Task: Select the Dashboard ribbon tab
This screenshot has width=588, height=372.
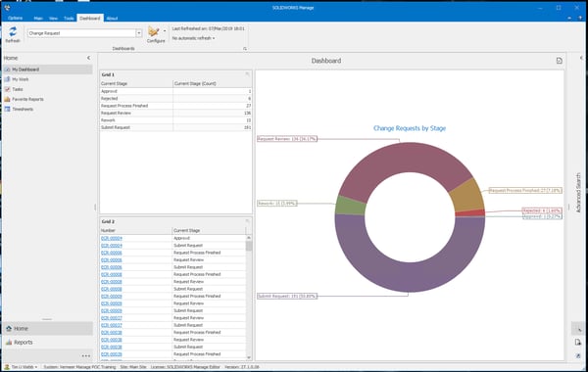Action: 90,18
